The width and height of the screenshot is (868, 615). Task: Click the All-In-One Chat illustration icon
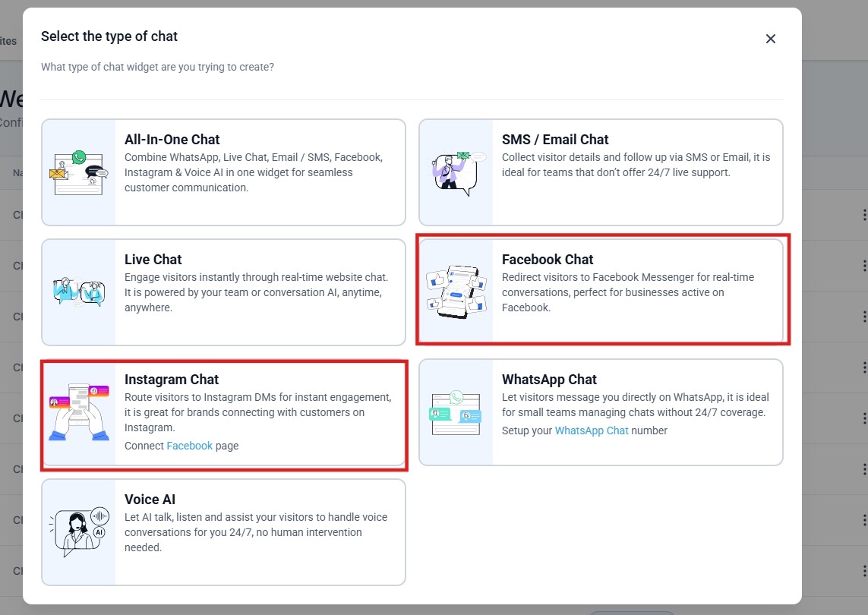[x=79, y=172]
